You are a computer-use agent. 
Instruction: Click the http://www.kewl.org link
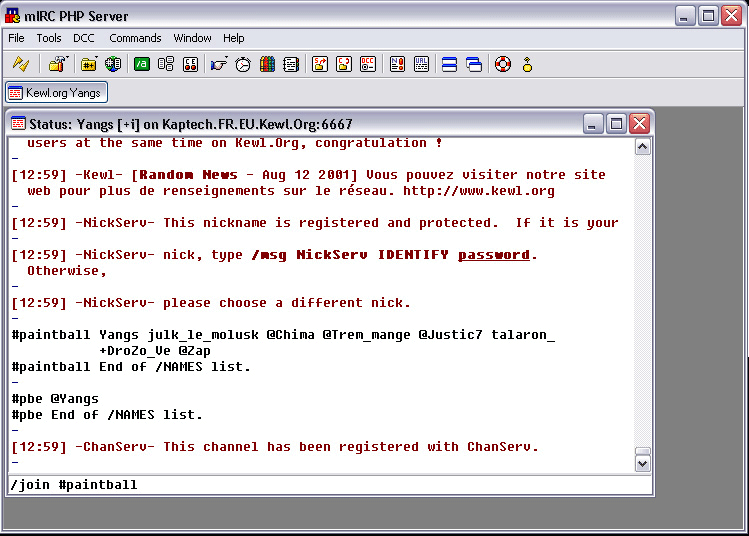pyautogui.click(x=479, y=191)
